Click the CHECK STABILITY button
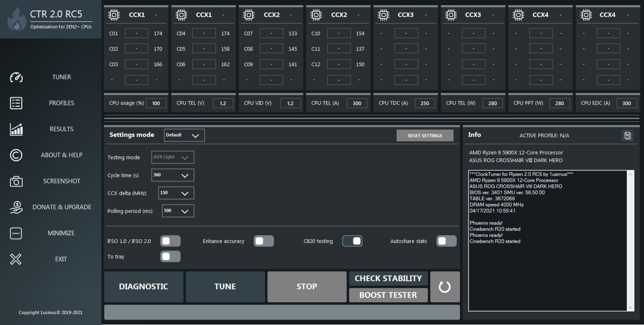Image resolution: width=644 pixels, height=325 pixels. click(x=388, y=278)
